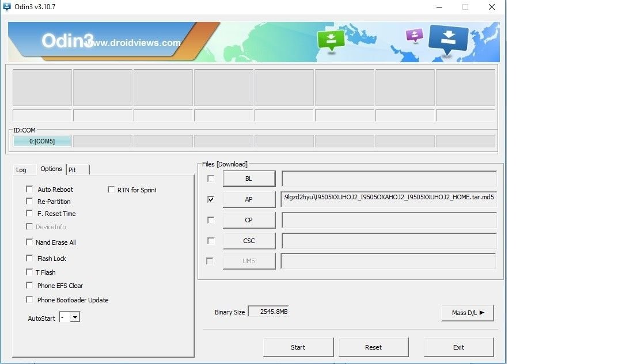Toggle the Flash Lock checkbox
Viewport: 630px width, 364px height.
coord(29,258)
